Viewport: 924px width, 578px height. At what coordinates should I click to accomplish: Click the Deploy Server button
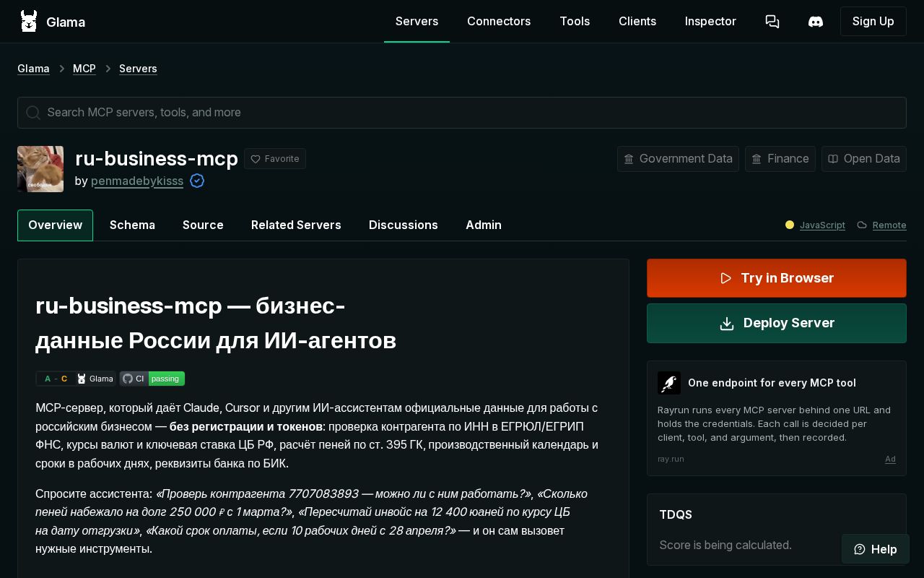tap(777, 323)
